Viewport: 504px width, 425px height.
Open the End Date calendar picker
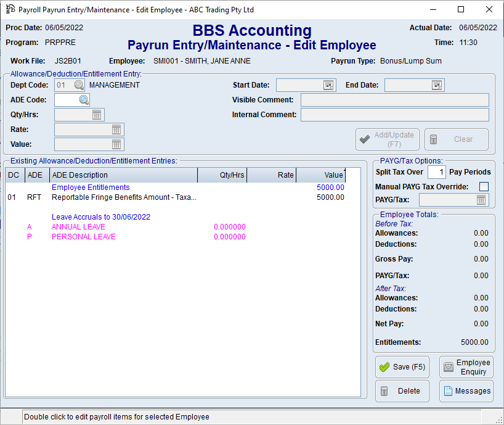437,85
